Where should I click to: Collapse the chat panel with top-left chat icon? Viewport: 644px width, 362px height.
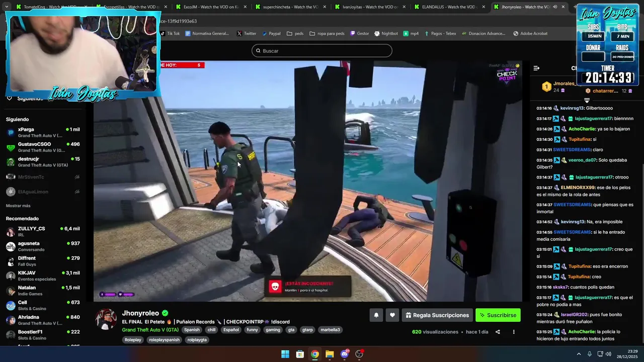(x=536, y=68)
